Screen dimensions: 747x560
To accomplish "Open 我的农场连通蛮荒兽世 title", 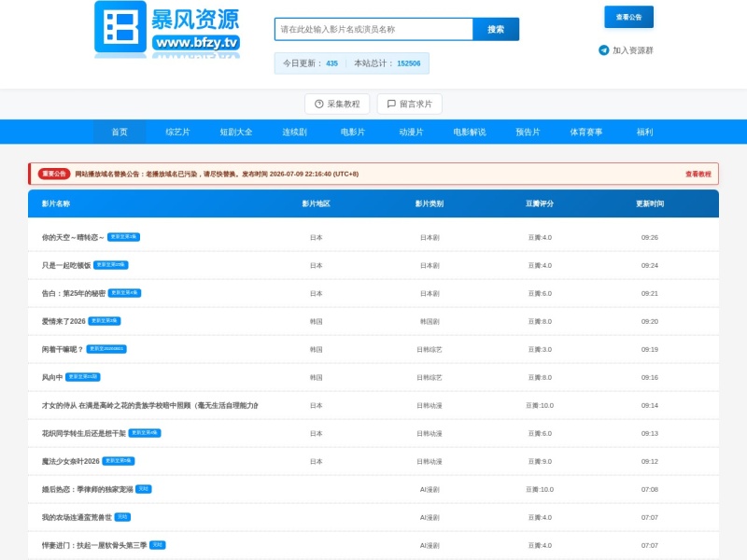I will 77,518.
